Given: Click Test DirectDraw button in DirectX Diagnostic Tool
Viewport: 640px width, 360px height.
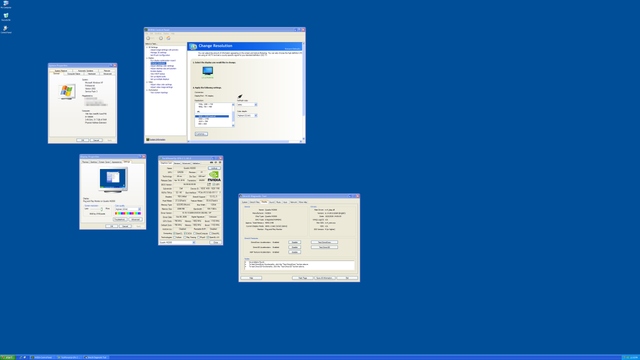Looking at the screenshot, I should coord(324,242).
